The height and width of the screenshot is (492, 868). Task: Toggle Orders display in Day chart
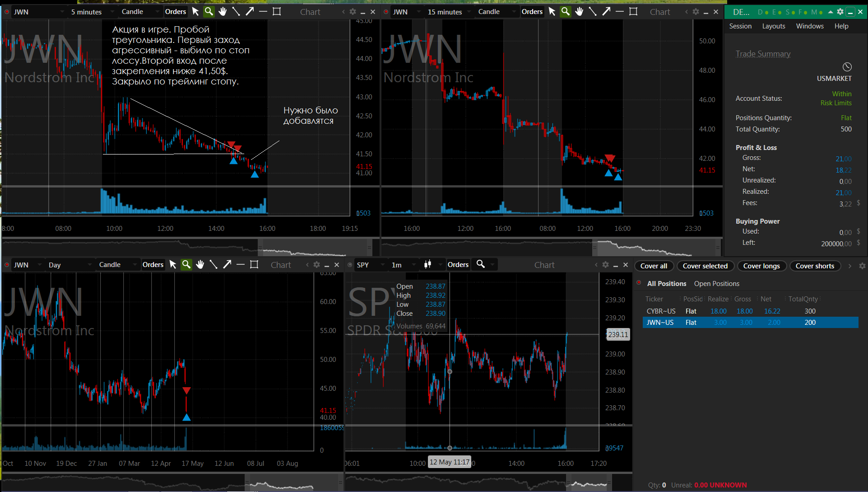coord(153,265)
